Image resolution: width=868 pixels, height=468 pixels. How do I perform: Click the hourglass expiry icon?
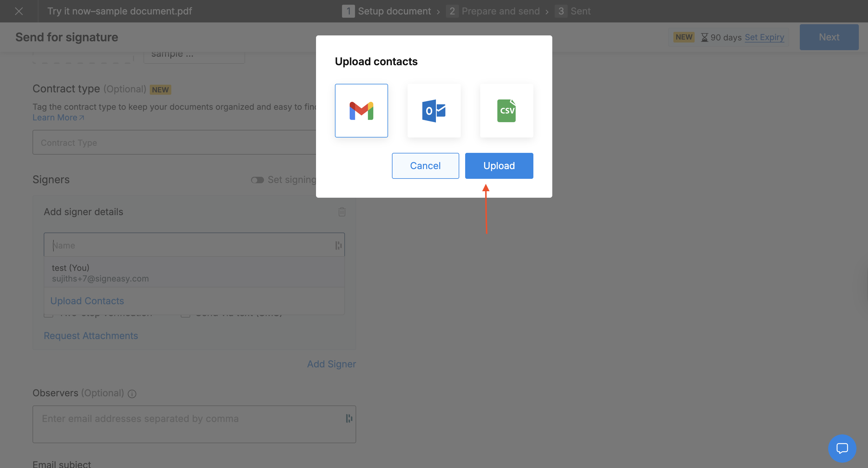pos(704,37)
